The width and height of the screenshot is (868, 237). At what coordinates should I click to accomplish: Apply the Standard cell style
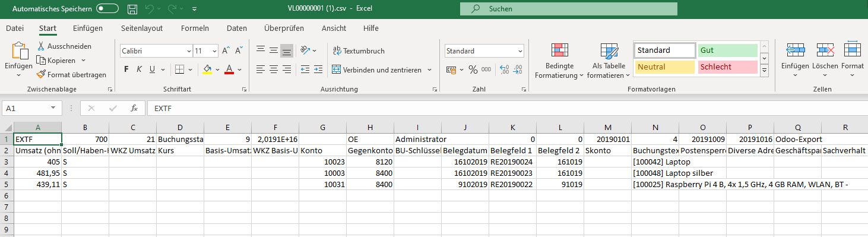664,50
